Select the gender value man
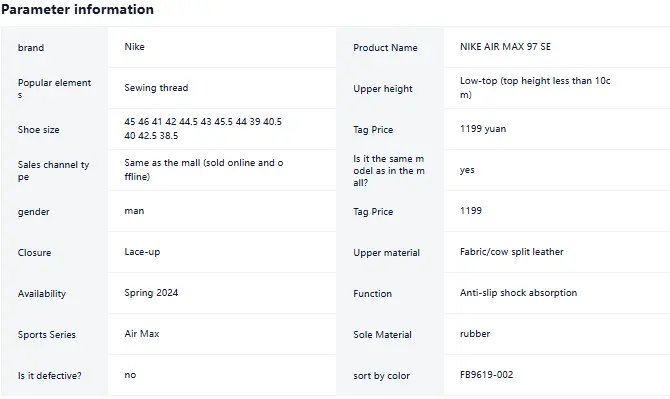 (x=134, y=211)
